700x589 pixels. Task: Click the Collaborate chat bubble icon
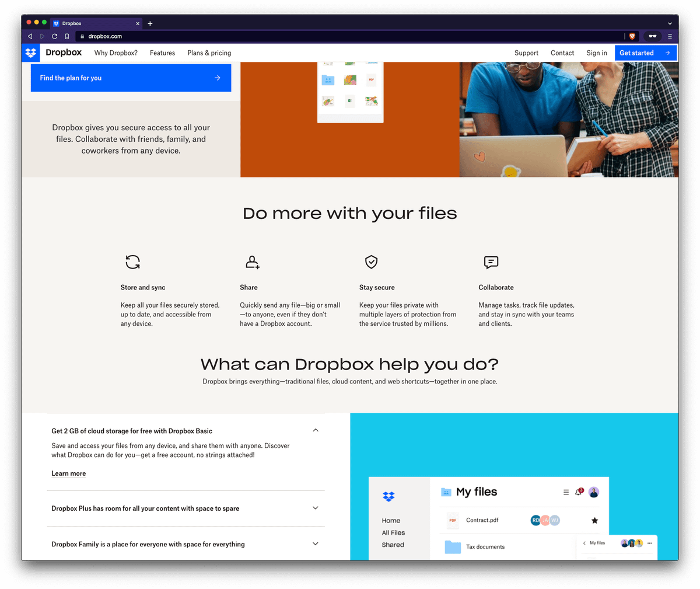pyautogui.click(x=491, y=262)
